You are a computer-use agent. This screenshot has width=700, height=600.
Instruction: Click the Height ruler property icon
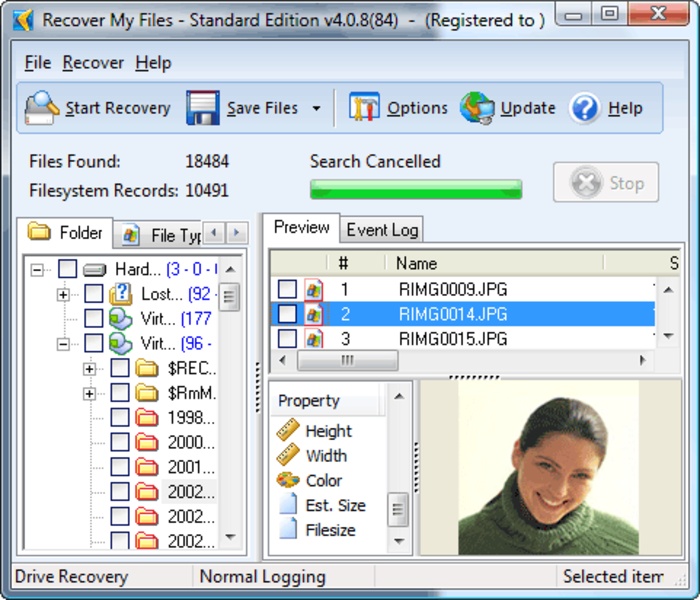pyautogui.click(x=288, y=431)
